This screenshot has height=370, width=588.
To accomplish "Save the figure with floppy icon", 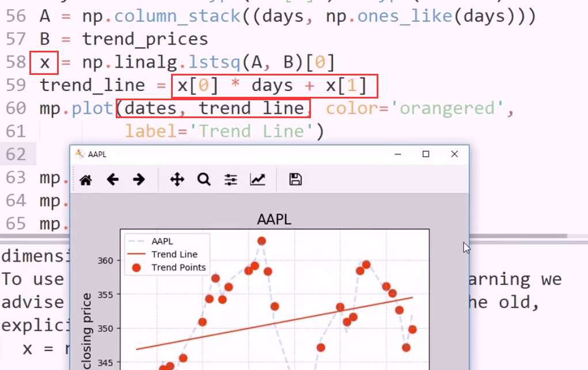I will [295, 179].
